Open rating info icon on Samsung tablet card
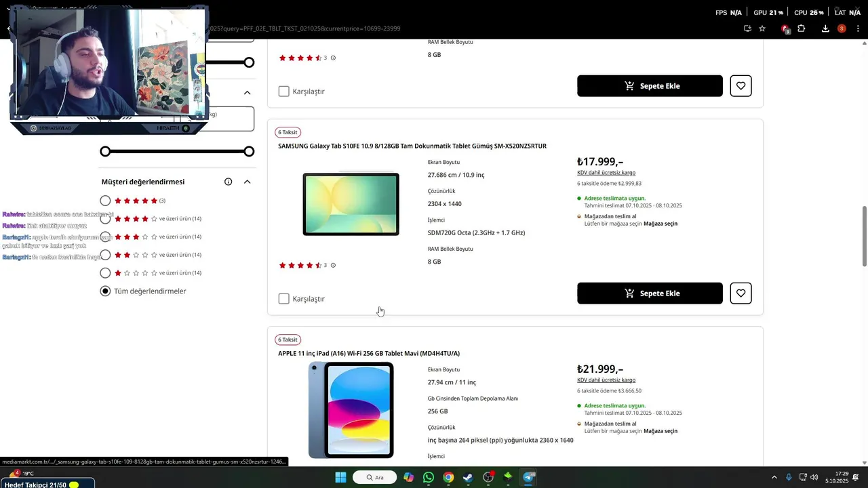 [x=333, y=266]
